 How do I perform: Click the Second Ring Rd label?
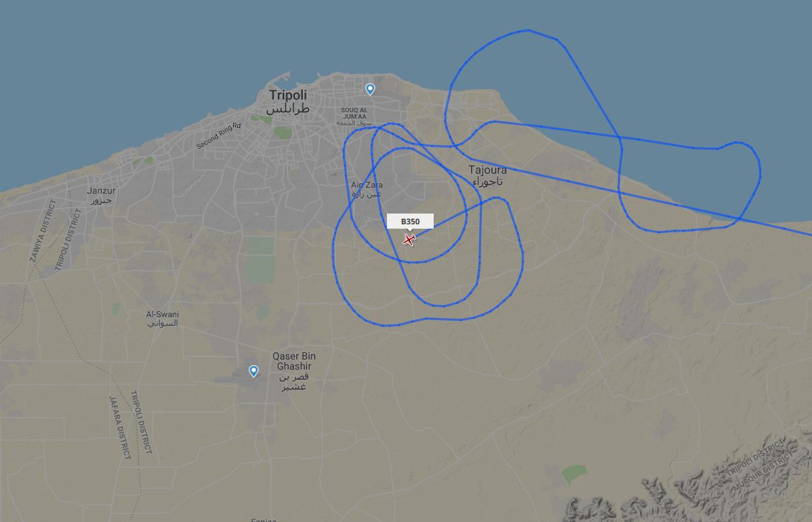[x=219, y=136]
